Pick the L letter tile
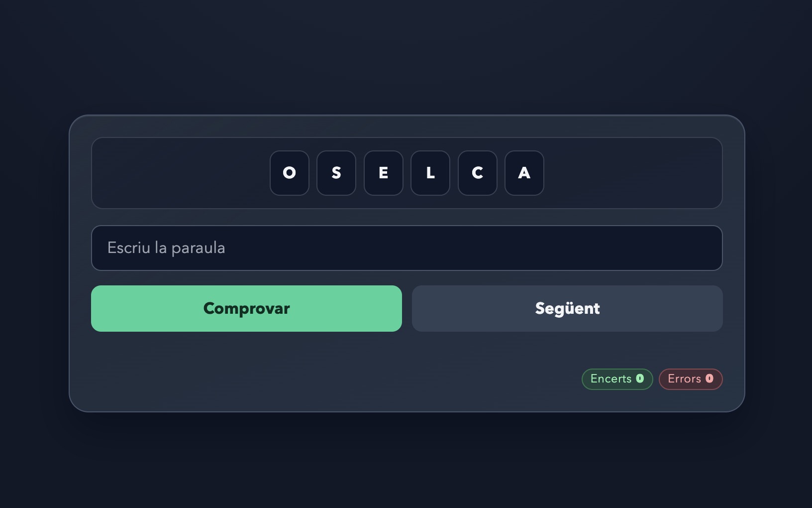 point(430,173)
